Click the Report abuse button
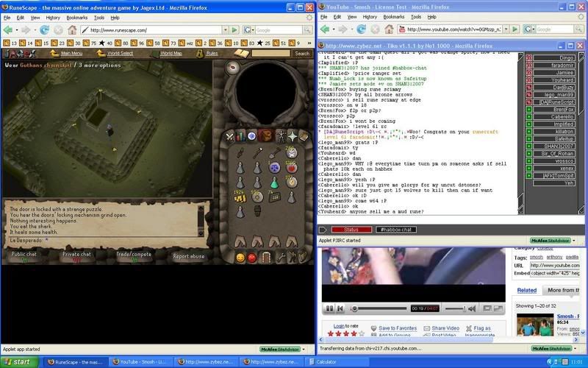Screen dimensions: 588x368 [x=189, y=256]
